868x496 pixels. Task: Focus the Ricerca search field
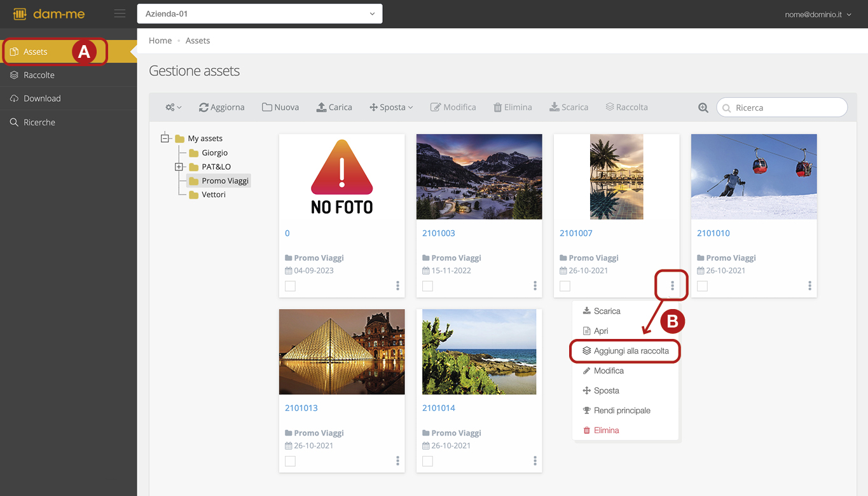782,107
